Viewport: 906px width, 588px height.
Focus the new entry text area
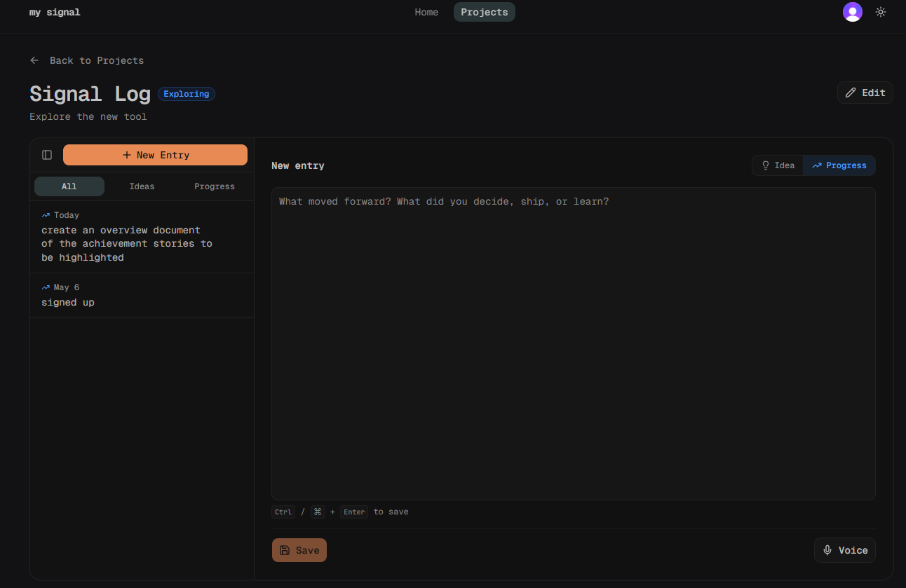click(574, 343)
